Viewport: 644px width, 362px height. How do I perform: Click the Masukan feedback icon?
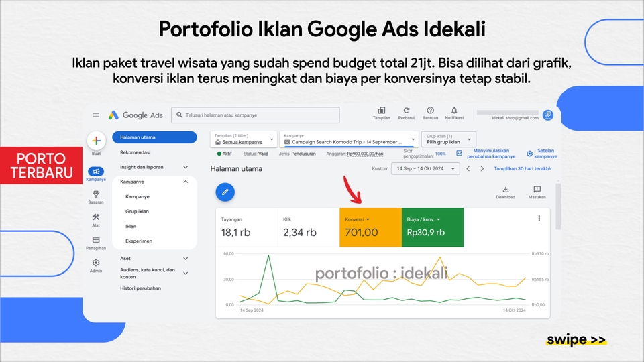pos(537,189)
